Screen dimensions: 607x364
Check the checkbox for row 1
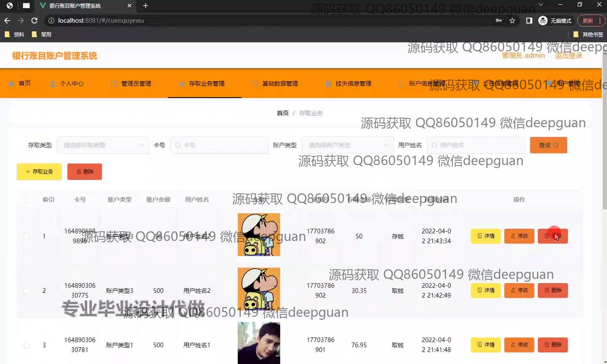point(27,236)
